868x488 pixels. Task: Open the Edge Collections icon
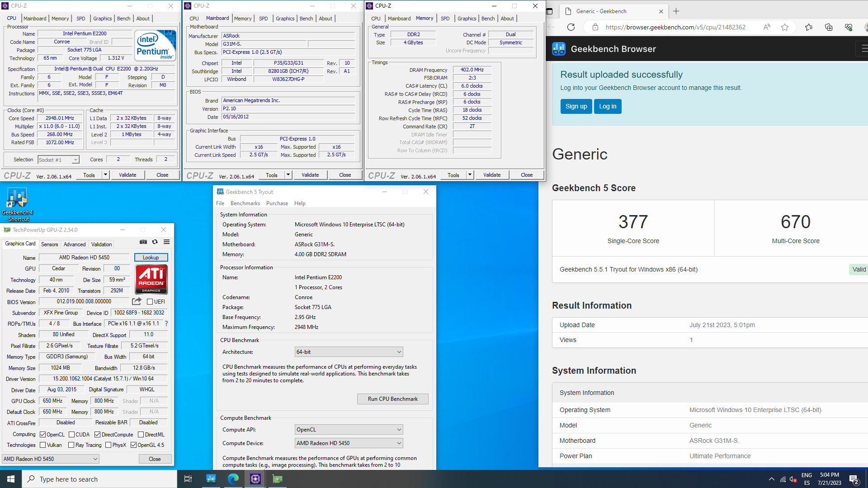click(829, 27)
